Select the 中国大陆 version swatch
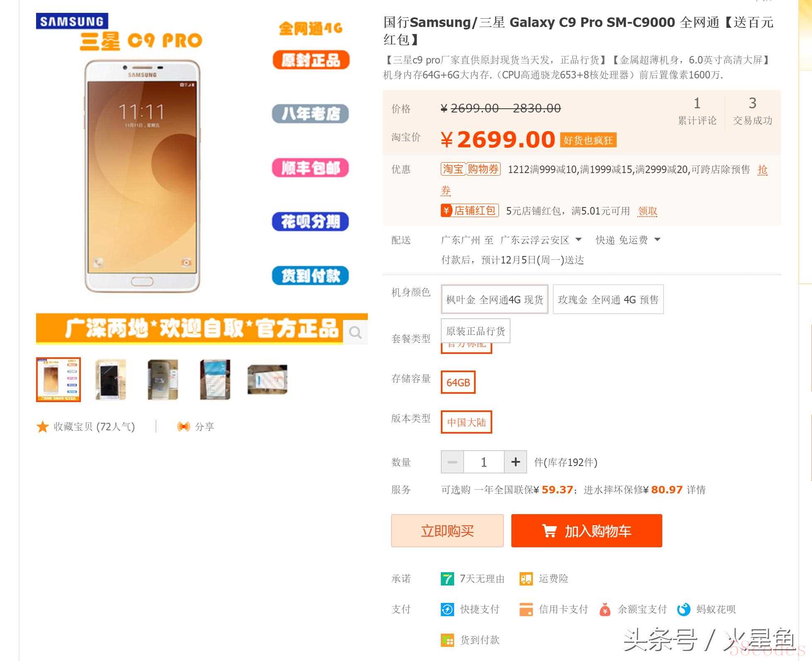 467,422
